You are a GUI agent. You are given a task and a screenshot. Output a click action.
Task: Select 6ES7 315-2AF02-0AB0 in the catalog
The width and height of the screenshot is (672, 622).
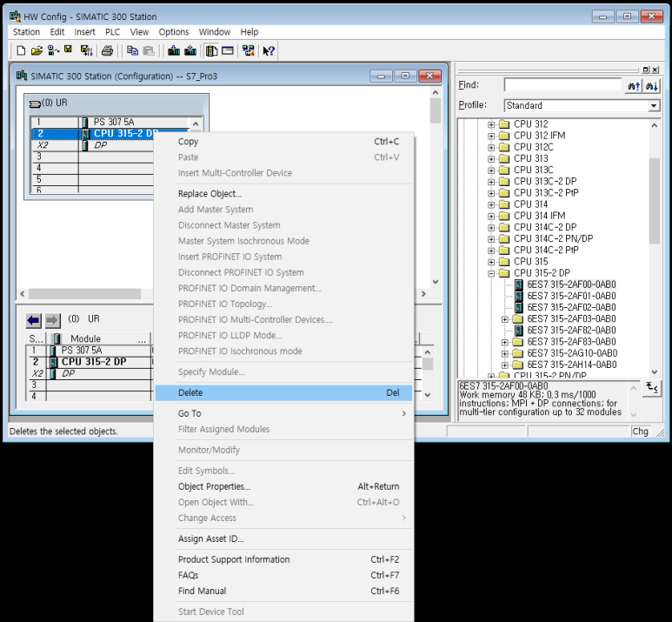(x=571, y=307)
